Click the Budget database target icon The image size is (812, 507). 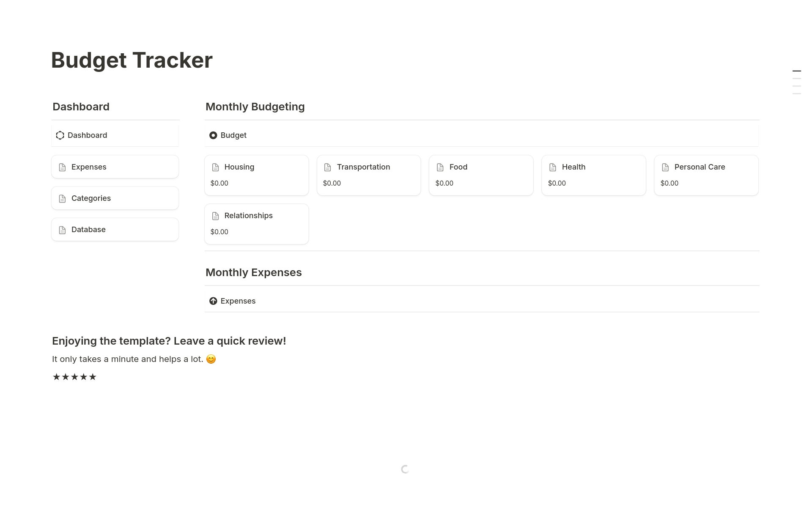point(214,135)
